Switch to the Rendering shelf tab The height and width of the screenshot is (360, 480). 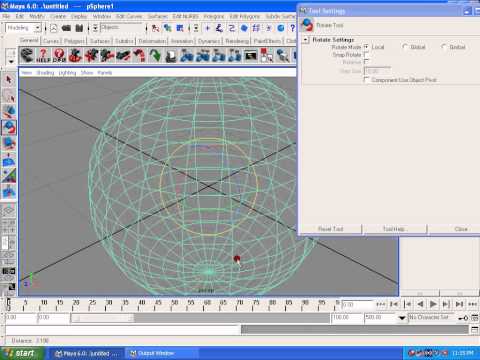point(237,41)
